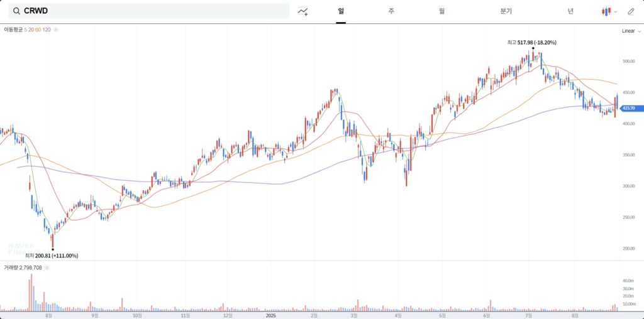Open chart type dropdown arrow
This screenshot has height=319, width=644.
[x=615, y=12]
